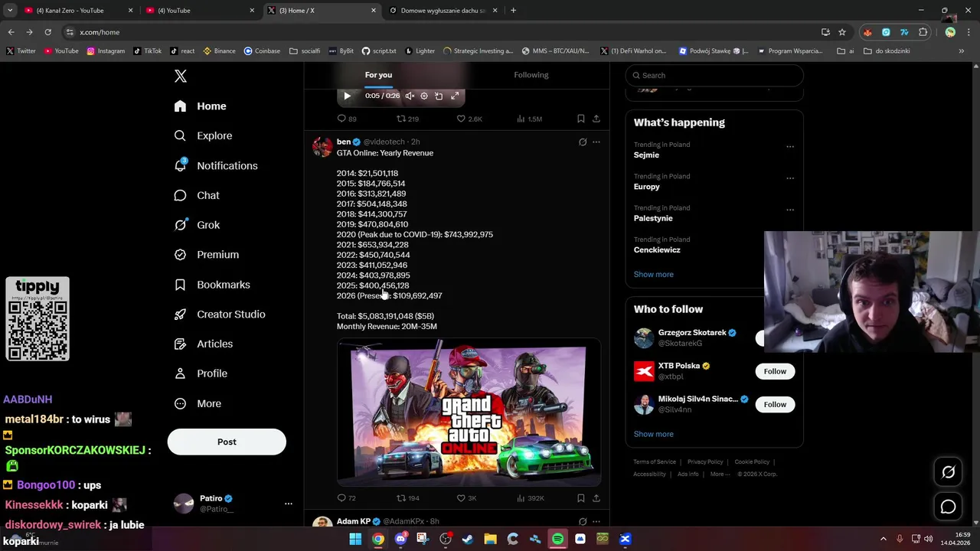This screenshot has height=551, width=980.
Task: Open more options for Palestynie trend
Action: [x=790, y=210]
